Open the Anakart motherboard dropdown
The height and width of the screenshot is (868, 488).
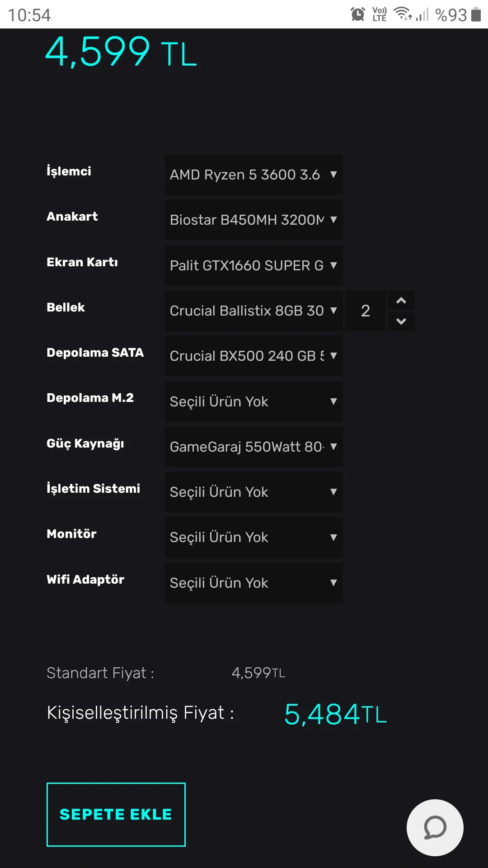click(253, 220)
